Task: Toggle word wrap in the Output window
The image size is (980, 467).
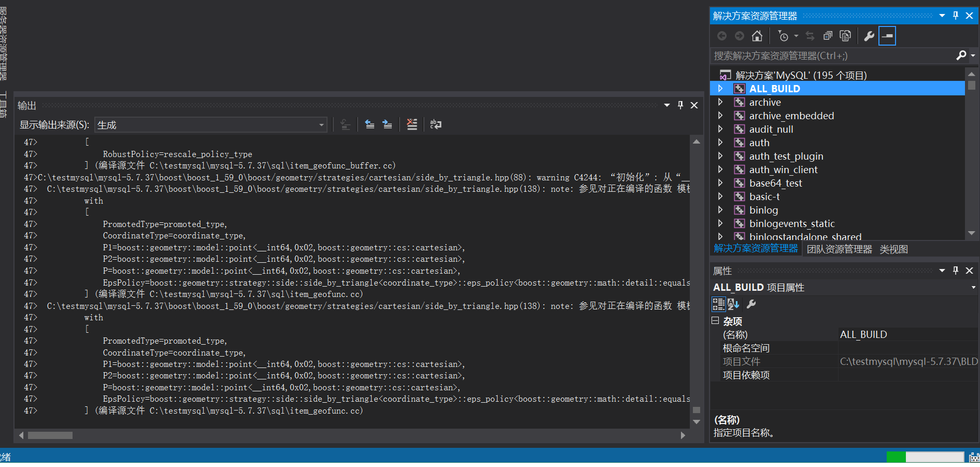Action: coord(436,124)
